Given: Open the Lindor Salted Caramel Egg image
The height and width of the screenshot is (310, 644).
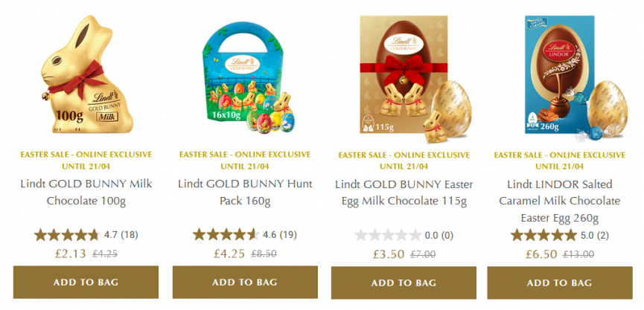Looking at the screenshot, I should click(x=576, y=79).
